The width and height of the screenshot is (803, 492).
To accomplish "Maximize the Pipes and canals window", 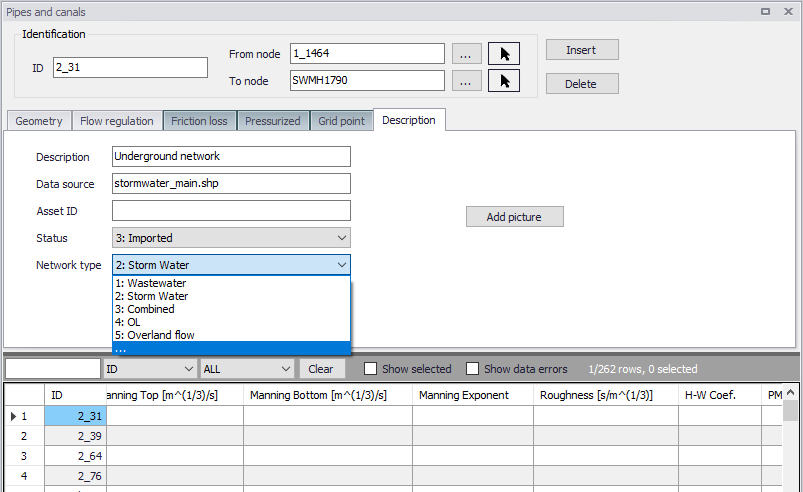I will click(765, 11).
